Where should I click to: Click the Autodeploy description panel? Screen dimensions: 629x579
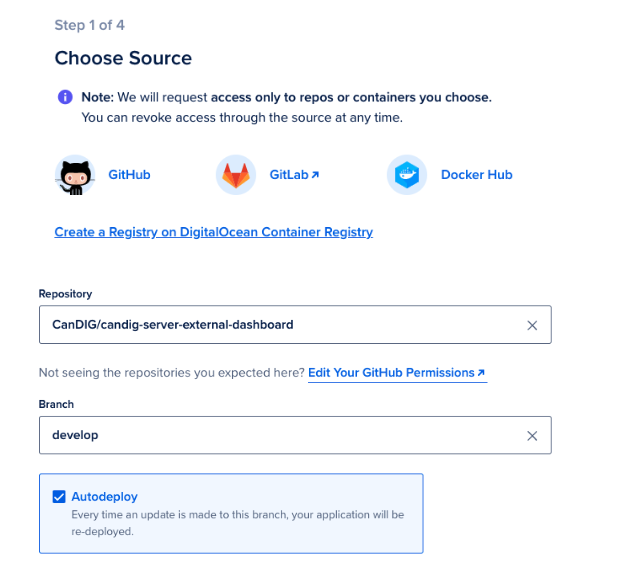pyautogui.click(x=231, y=514)
